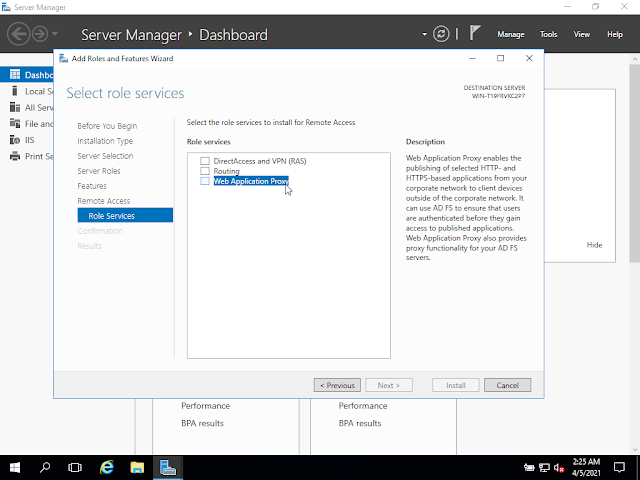
Task: Maximize the Add Roles and Features Wizard window
Action: point(500,58)
